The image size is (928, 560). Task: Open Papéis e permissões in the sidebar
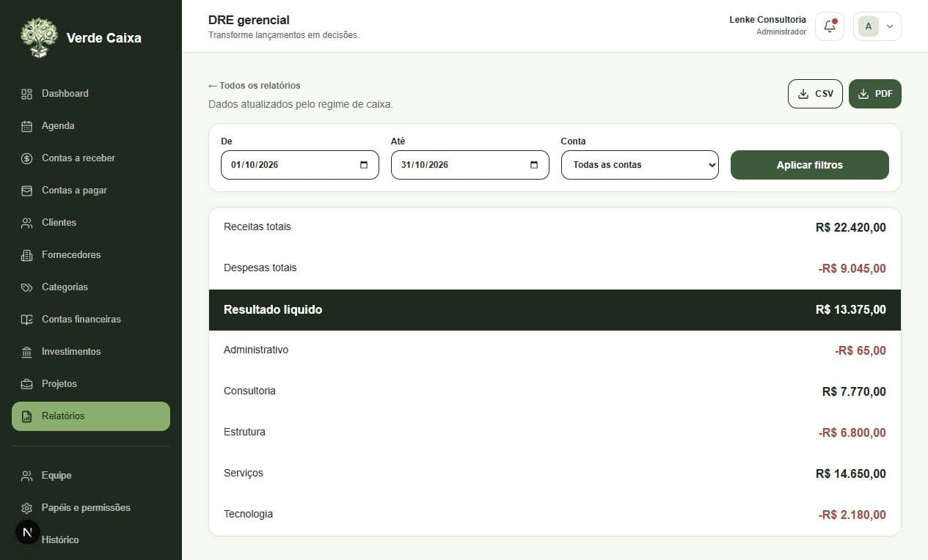tap(91, 508)
